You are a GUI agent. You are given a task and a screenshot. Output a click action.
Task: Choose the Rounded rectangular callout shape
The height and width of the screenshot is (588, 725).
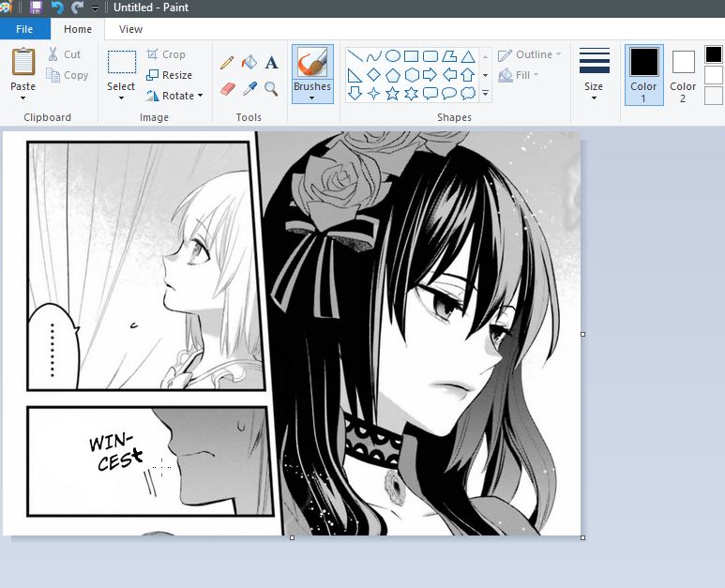430,93
